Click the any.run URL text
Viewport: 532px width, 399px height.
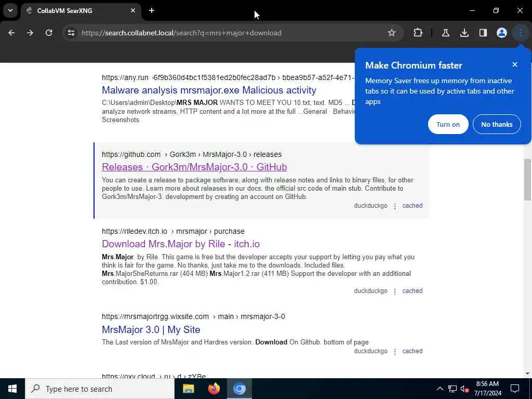(125, 78)
